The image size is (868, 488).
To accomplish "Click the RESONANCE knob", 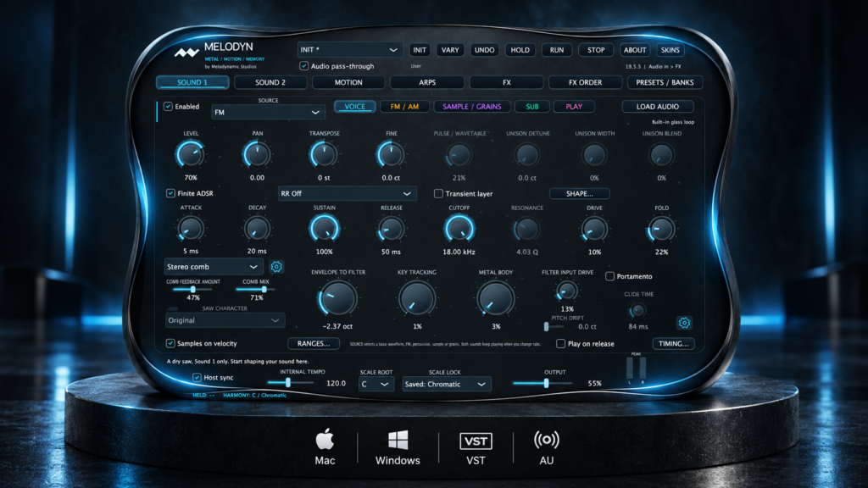I will 526,229.
